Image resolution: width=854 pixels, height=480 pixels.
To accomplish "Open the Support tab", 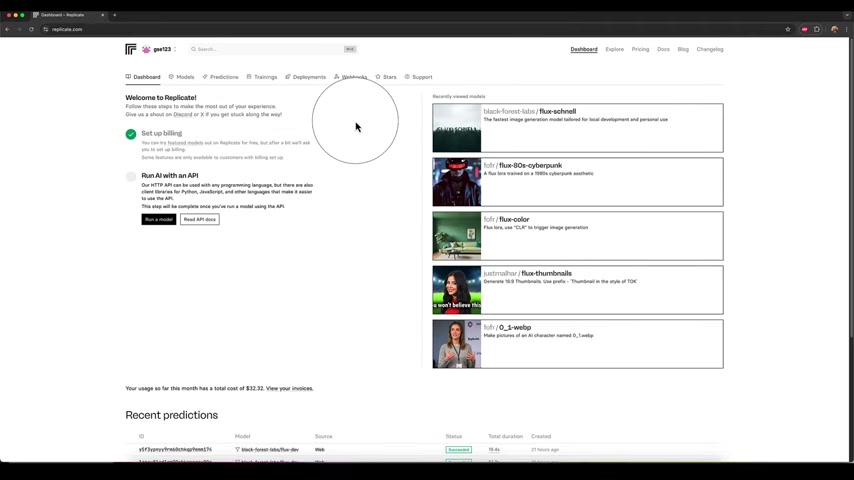I will [418, 77].
